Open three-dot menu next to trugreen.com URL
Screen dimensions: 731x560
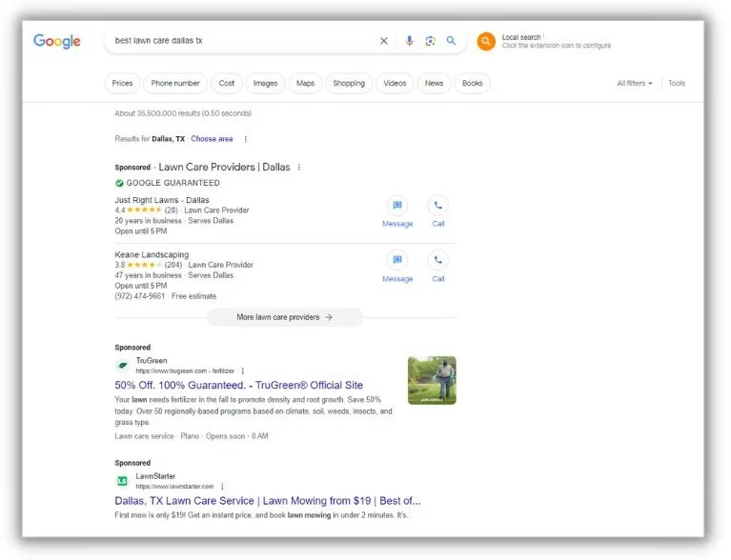click(x=242, y=371)
